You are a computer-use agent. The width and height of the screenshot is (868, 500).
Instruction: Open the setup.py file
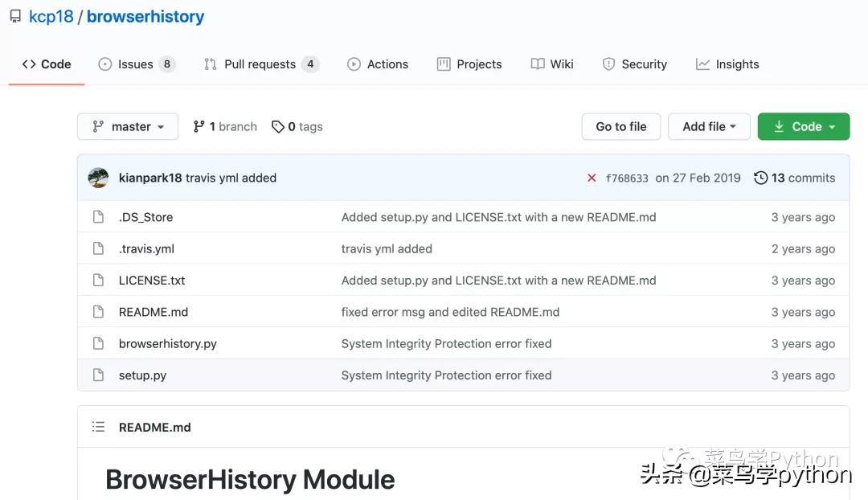coord(142,375)
